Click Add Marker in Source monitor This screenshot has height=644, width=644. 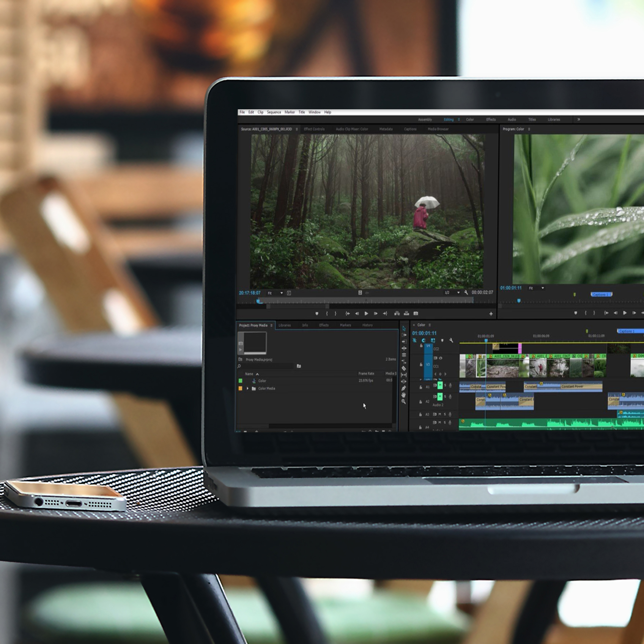[x=317, y=313]
